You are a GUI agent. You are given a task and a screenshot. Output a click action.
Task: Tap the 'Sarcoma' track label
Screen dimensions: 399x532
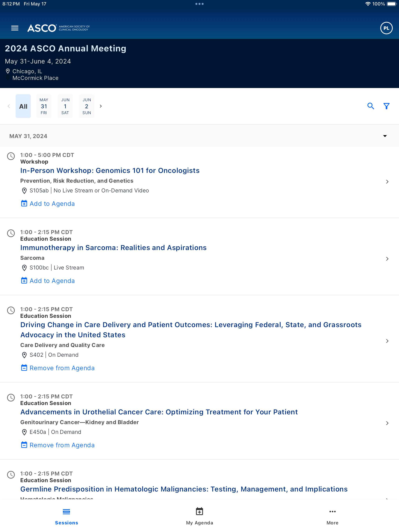point(32,258)
